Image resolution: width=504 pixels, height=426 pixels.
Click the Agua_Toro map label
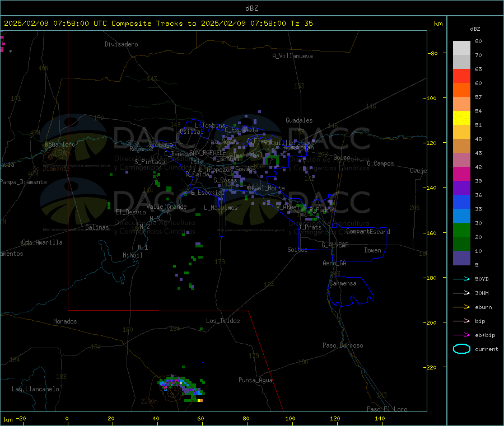[x=60, y=144]
